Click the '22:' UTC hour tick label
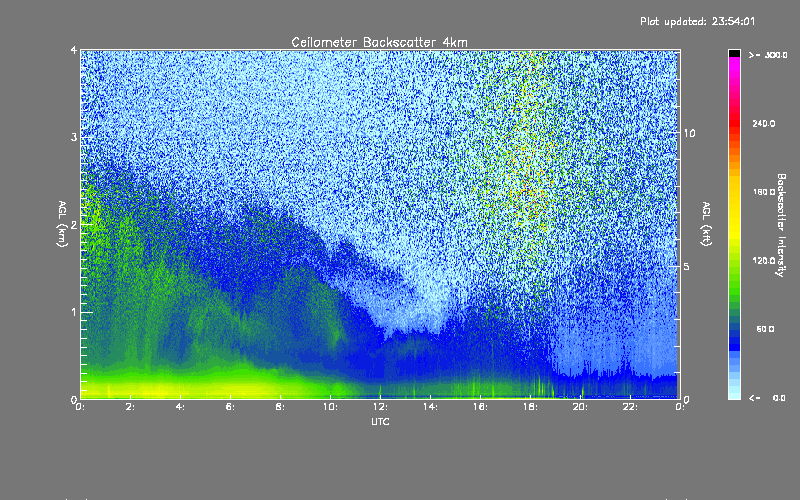Screen dimensions: 800x500 click(x=630, y=407)
